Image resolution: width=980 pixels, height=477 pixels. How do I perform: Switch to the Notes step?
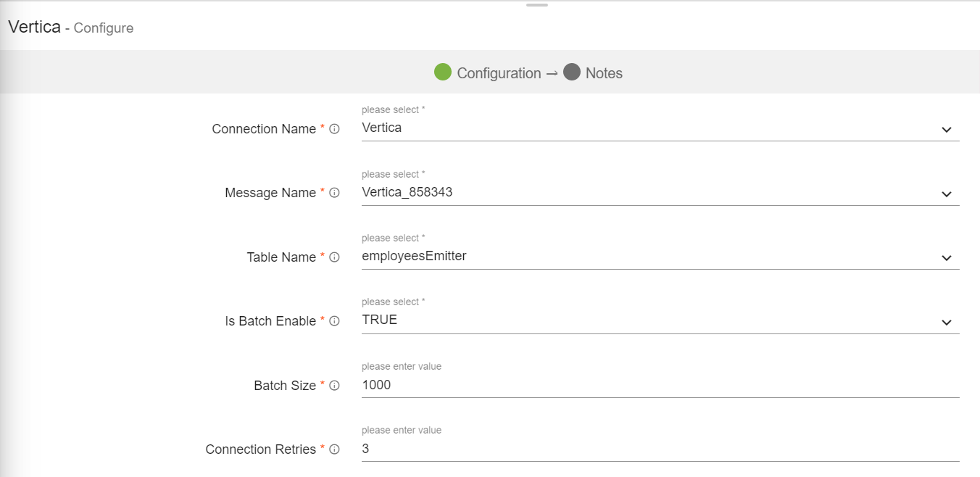coord(604,73)
